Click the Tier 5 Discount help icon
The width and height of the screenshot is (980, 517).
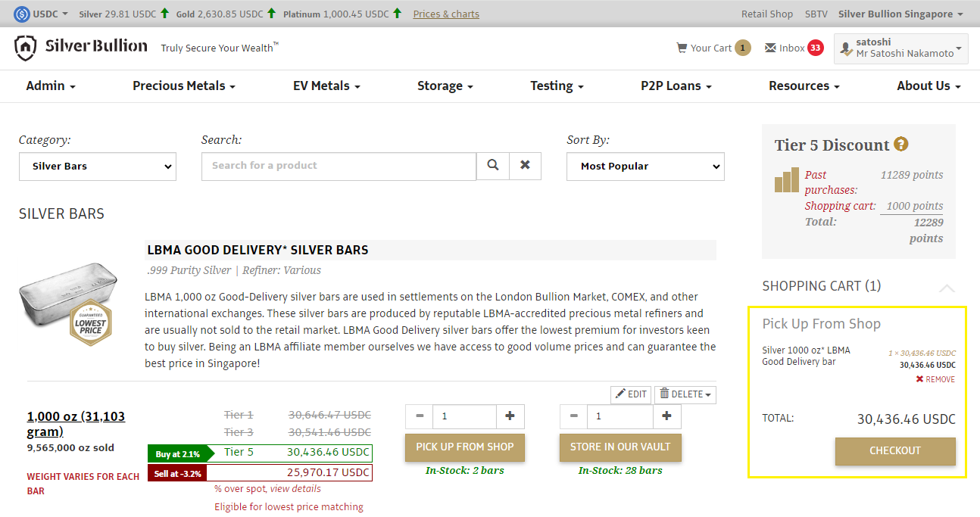(901, 144)
